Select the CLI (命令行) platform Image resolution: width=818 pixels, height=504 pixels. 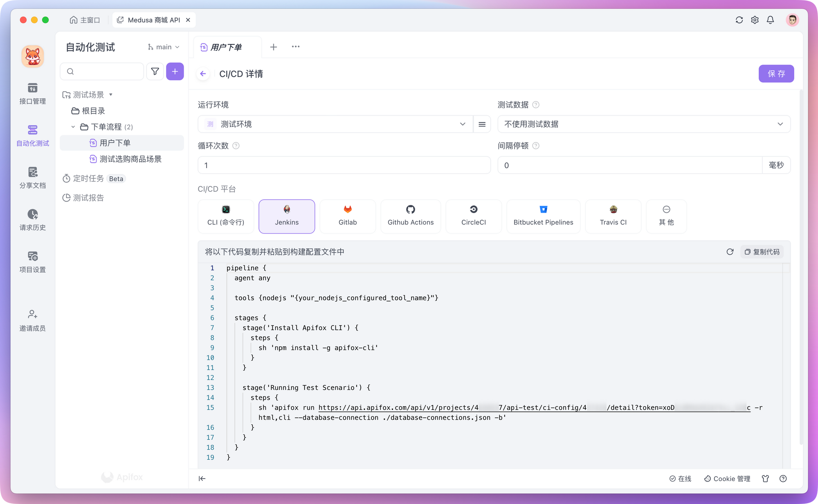[226, 216]
